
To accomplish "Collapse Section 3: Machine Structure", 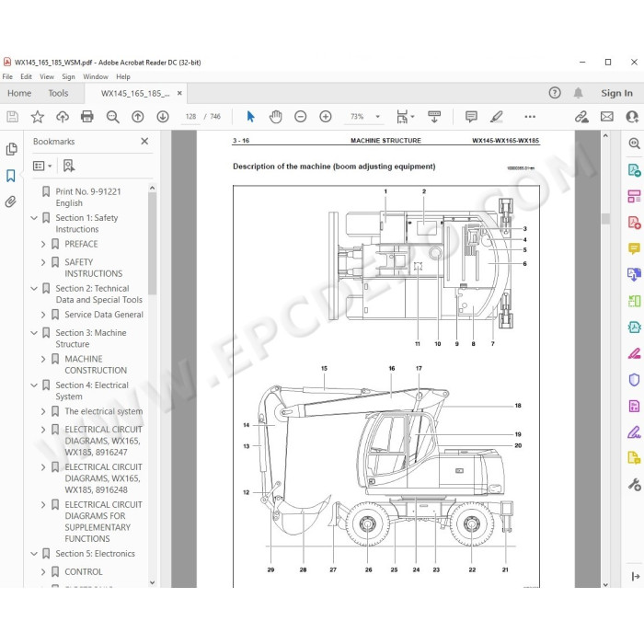I will pyautogui.click(x=34, y=333).
